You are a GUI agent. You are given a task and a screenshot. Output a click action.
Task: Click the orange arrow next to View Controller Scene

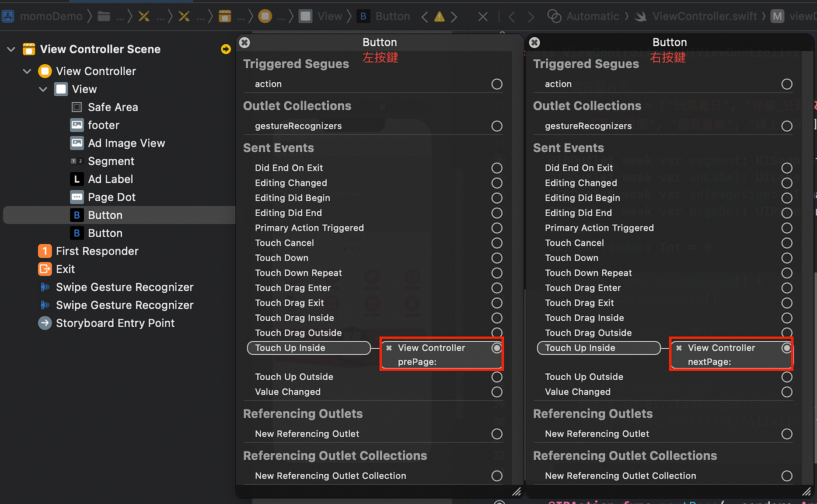pyautogui.click(x=226, y=49)
